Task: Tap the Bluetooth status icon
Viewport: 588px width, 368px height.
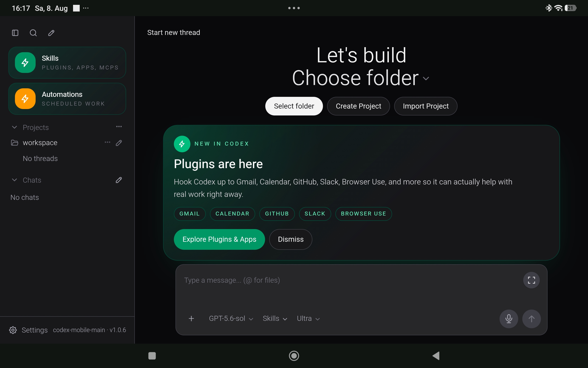Action: click(x=549, y=8)
